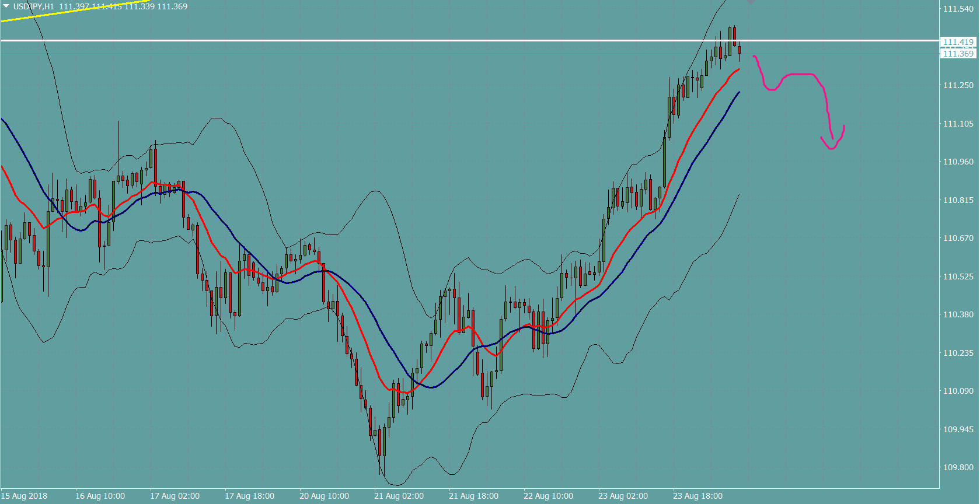The width and height of the screenshot is (980, 504).
Task: Click the 20 Aug 10:00 time label
Action: tap(324, 496)
